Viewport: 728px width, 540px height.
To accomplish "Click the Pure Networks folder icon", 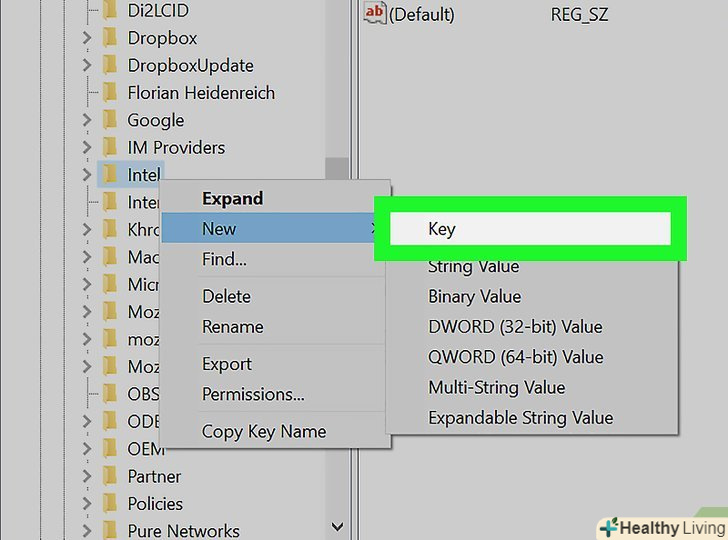I will pos(110,531).
